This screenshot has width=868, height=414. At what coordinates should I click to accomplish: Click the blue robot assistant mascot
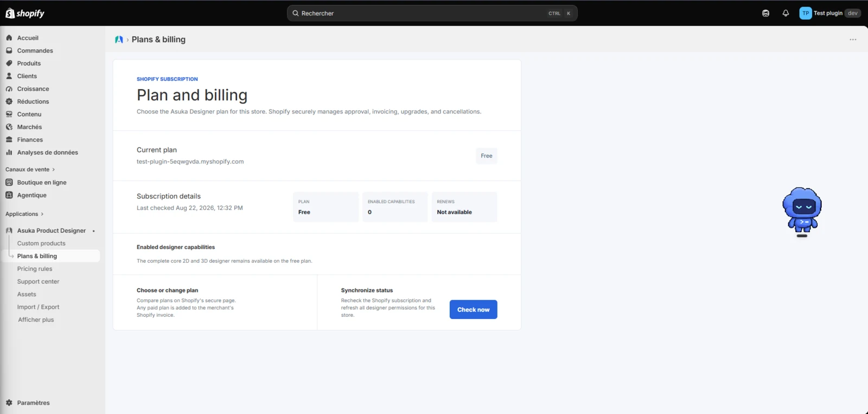click(802, 212)
